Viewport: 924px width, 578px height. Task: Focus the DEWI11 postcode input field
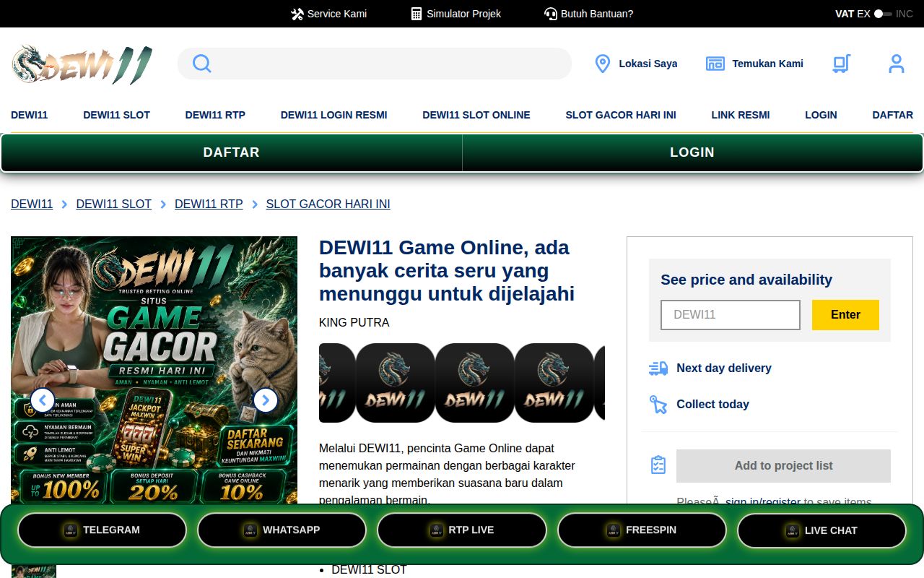tap(731, 315)
